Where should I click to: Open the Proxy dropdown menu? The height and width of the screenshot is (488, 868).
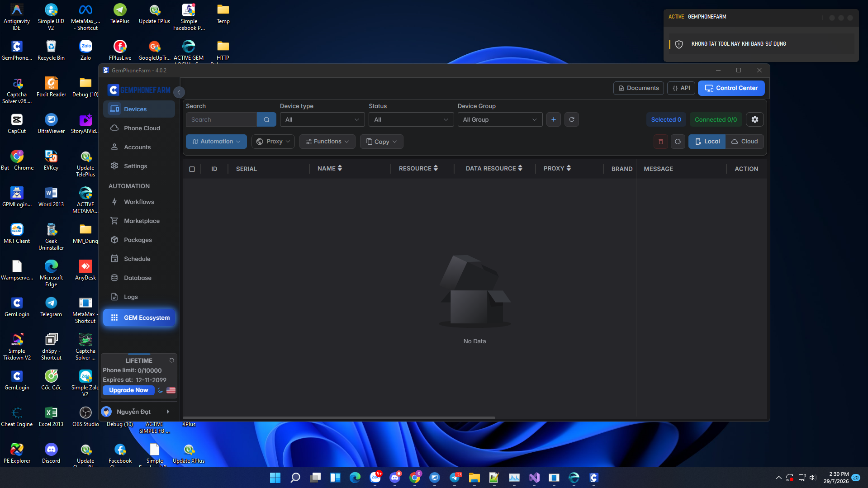[x=273, y=142]
